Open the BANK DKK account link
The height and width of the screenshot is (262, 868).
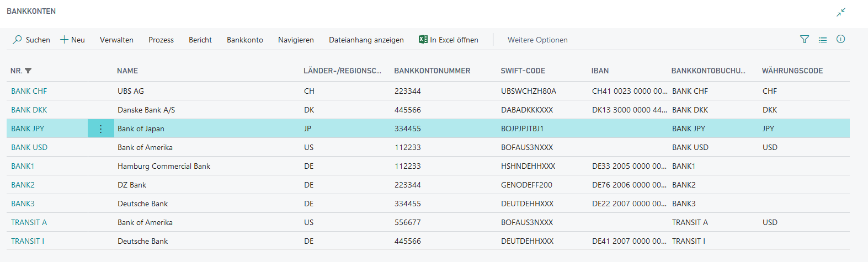pyautogui.click(x=29, y=110)
